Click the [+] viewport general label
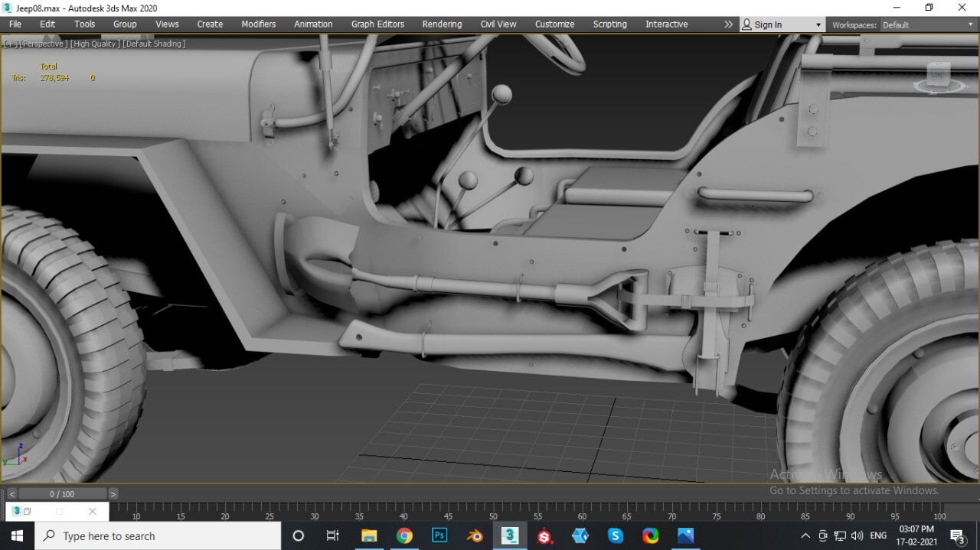Viewport: 980px width, 550px height. pos(11,44)
